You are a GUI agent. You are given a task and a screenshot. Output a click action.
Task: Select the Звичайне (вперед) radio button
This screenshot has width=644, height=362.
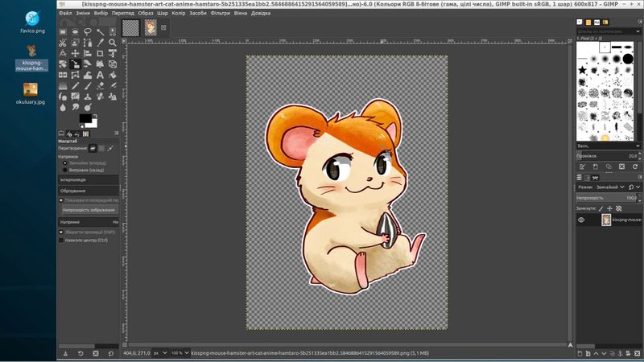click(x=64, y=163)
